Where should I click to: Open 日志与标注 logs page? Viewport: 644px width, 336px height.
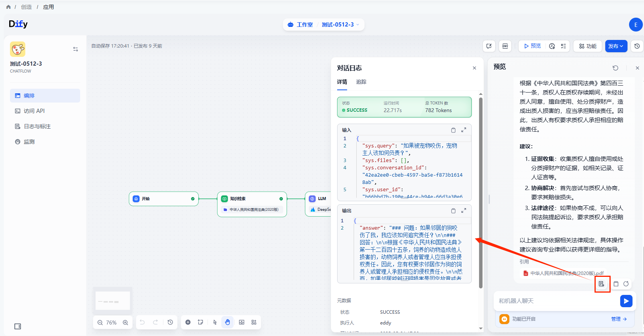pos(45,126)
